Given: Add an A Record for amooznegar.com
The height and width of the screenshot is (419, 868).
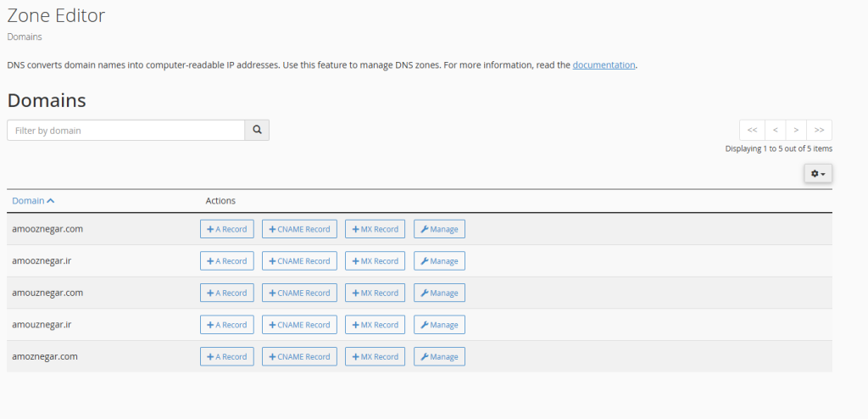Looking at the screenshot, I should (227, 229).
